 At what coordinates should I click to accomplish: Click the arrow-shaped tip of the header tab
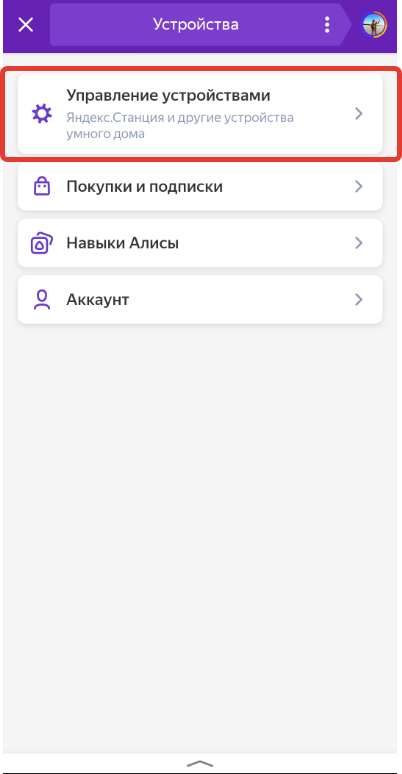tap(347, 25)
